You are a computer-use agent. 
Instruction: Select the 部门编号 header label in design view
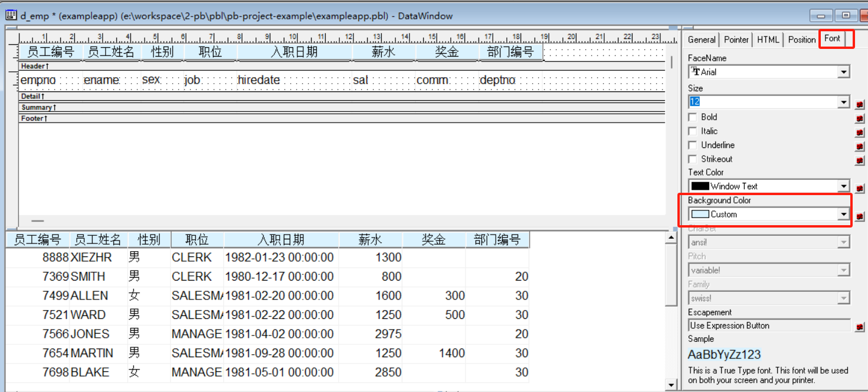pyautogui.click(x=510, y=52)
